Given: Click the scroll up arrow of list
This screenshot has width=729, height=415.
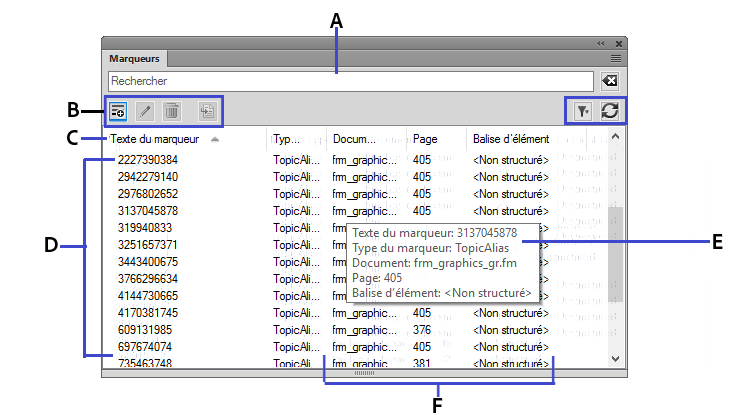Looking at the screenshot, I should click(x=616, y=136).
